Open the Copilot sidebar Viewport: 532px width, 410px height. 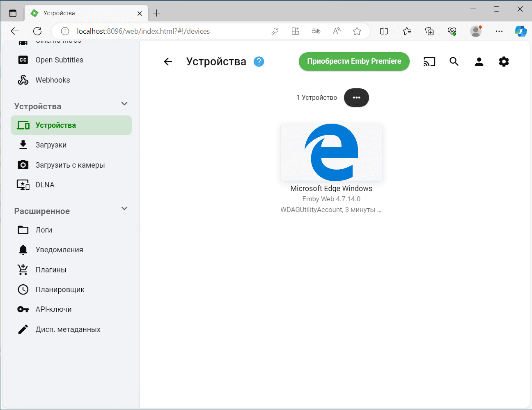click(x=521, y=31)
